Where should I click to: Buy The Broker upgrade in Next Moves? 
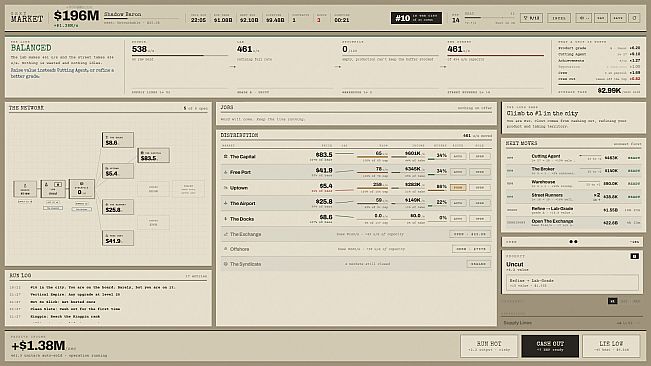pyautogui.click(x=573, y=171)
